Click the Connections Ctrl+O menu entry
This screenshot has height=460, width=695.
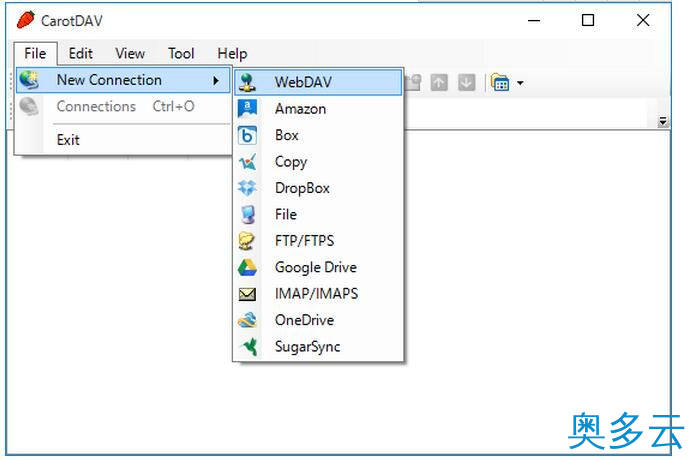[x=123, y=106]
